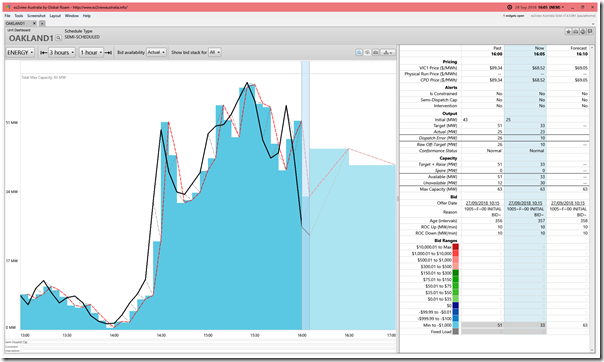Click the print icon in the widget header
Viewport: 604px width, 362px height.
click(x=582, y=32)
